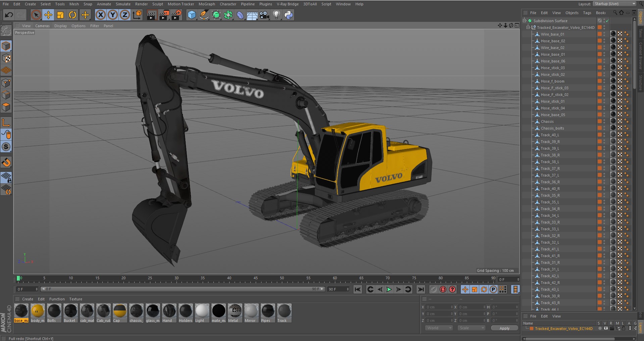Toggle layer visibility for Tracked_Excavator layer
The width and height of the screenshot is (644, 341).
click(606, 329)
